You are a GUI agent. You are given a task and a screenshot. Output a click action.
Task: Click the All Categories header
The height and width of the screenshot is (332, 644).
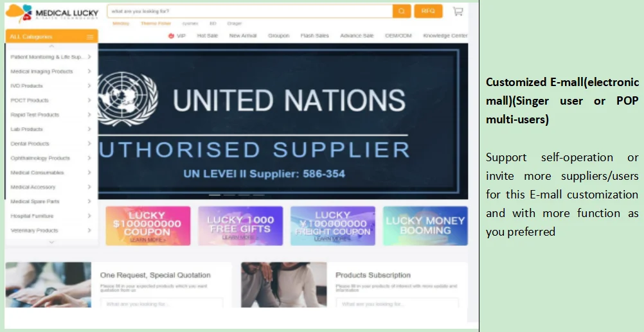[x=51, y=37]
